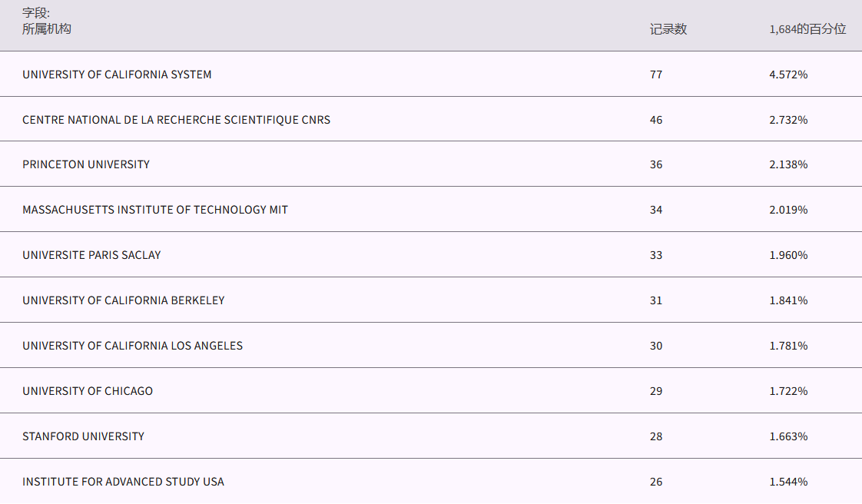Open Massachusetts Institute of Technology MIT entry
The width and height of the screenshot is (862, 504).
(155, 210)
